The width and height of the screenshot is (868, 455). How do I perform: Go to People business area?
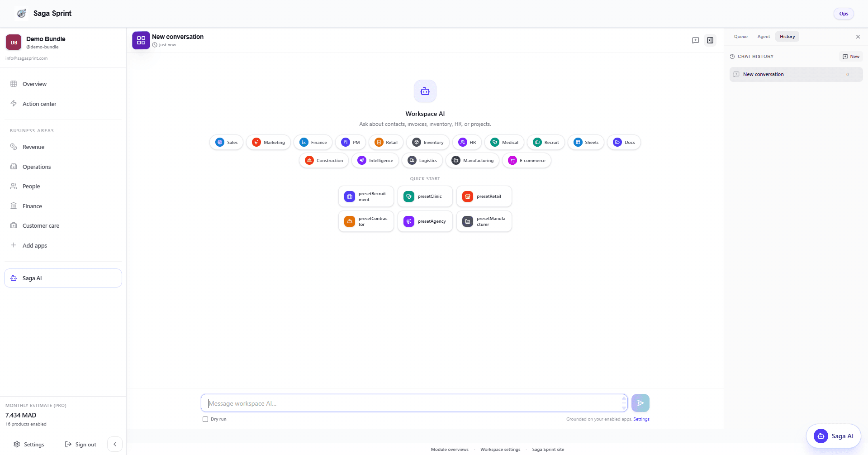click(x=63, y=187)
